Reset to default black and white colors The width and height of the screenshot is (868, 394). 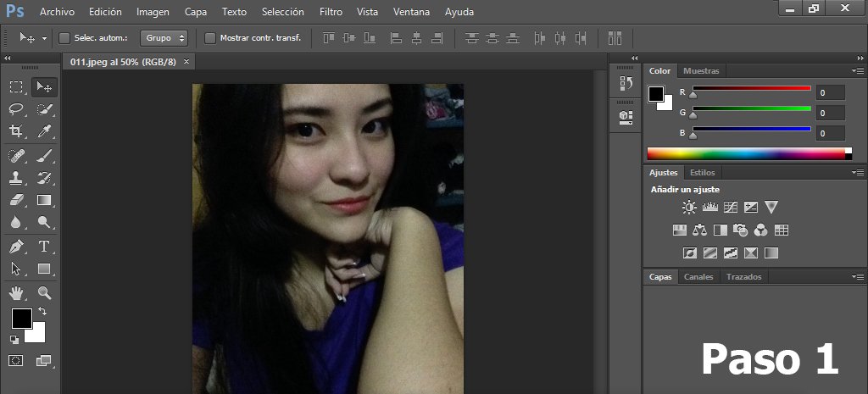click(14, 339)
